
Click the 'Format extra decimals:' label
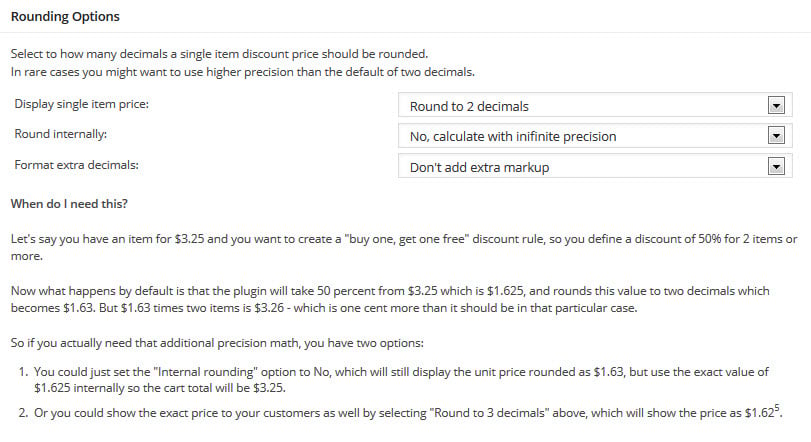tap(76, 165)
